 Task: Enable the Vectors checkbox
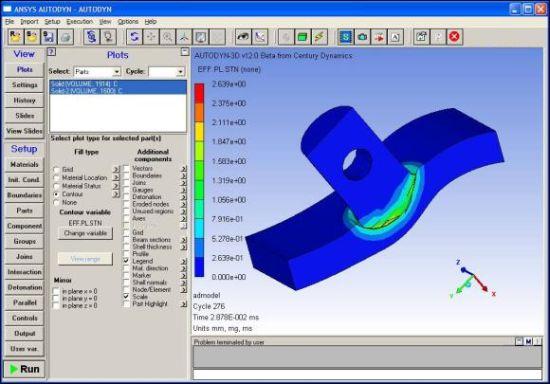(x=127, y=169)
